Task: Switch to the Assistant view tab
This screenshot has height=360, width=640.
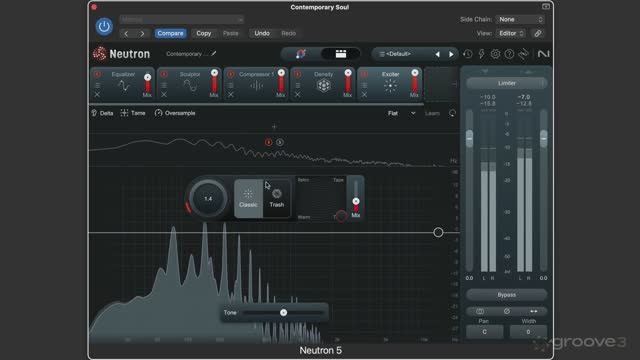Action: click(x=301, y=54)
